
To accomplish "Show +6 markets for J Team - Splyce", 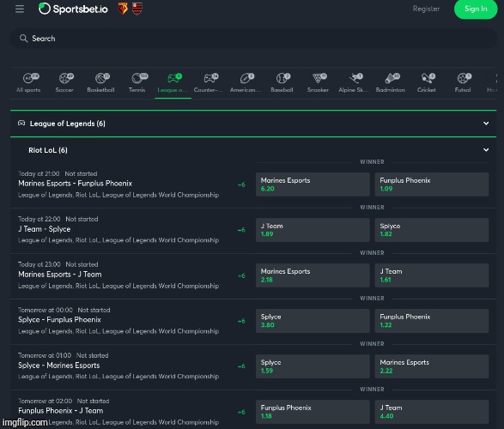I will pos(241,230).
